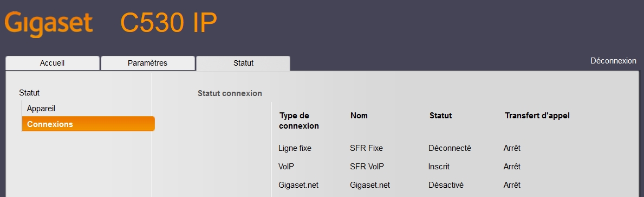
Task: Click the Type de connexion column header
Action: (298, 120)
